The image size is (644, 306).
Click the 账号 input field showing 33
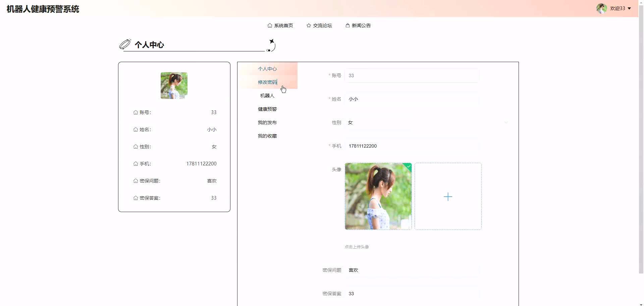tap(412, 75)
